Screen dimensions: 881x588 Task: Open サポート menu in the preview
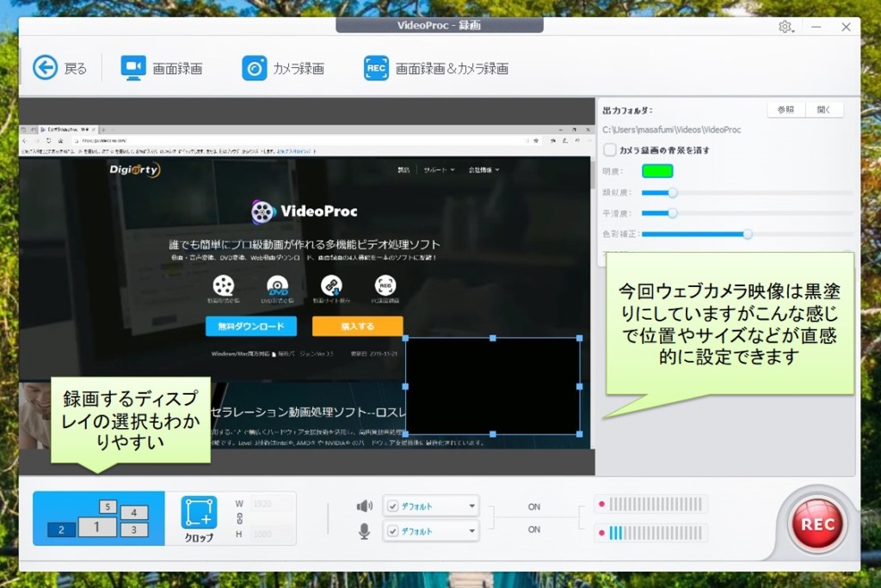point(439,169)
